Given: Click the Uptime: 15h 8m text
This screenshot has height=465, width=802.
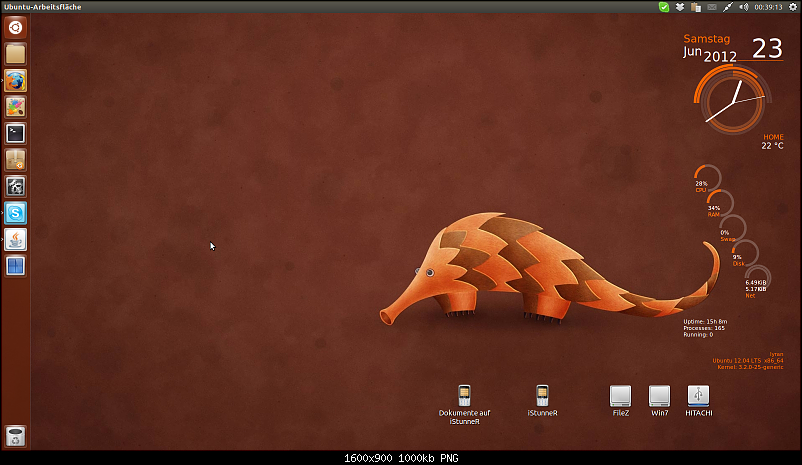Looking at the screenshot, I should pyautogui.click(x=705, y=321).
